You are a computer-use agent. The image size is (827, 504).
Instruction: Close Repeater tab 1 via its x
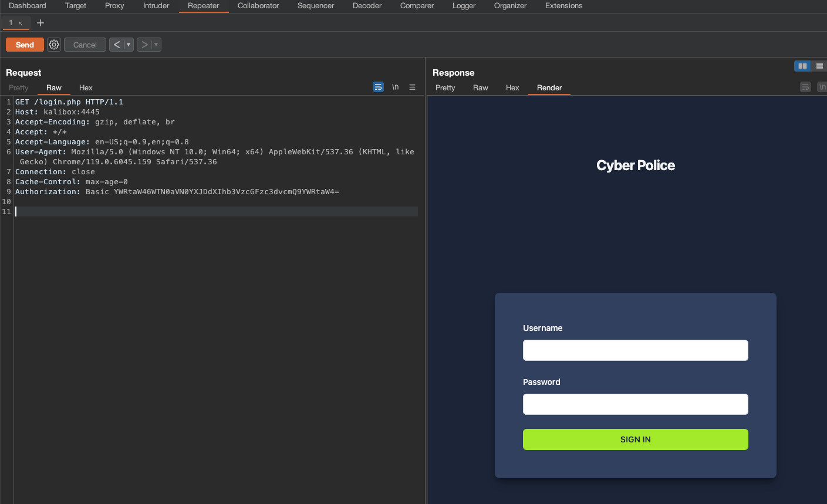[20, 23]
